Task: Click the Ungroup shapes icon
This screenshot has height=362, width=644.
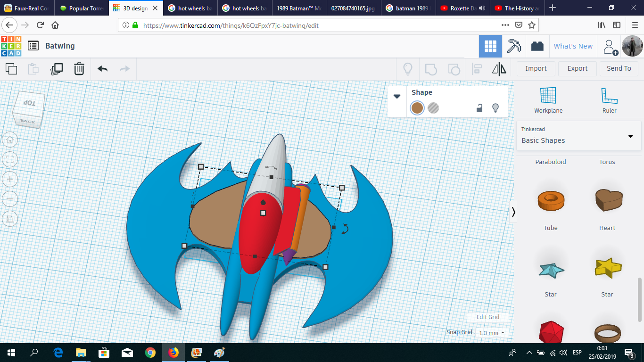Action: pyautogui.click(x=454, y=69)
